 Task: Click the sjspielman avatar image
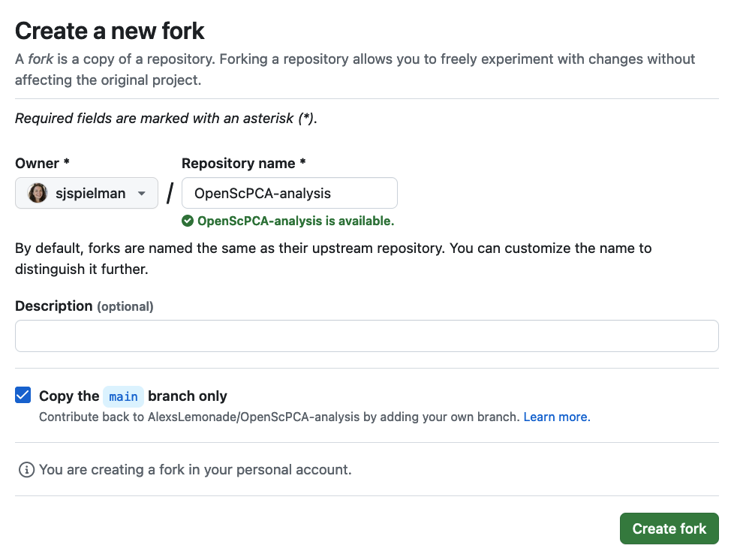click(x=38, y=193)
